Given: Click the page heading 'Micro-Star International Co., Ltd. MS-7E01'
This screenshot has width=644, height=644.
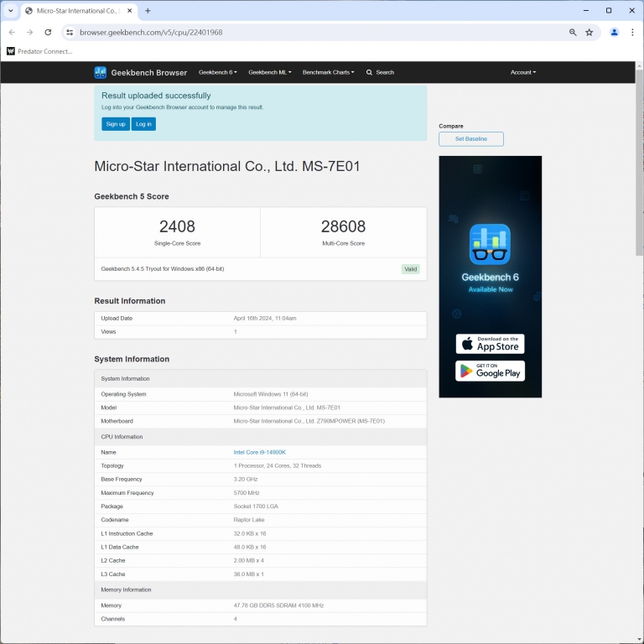Looking at the screenshot, I should 227,166.
